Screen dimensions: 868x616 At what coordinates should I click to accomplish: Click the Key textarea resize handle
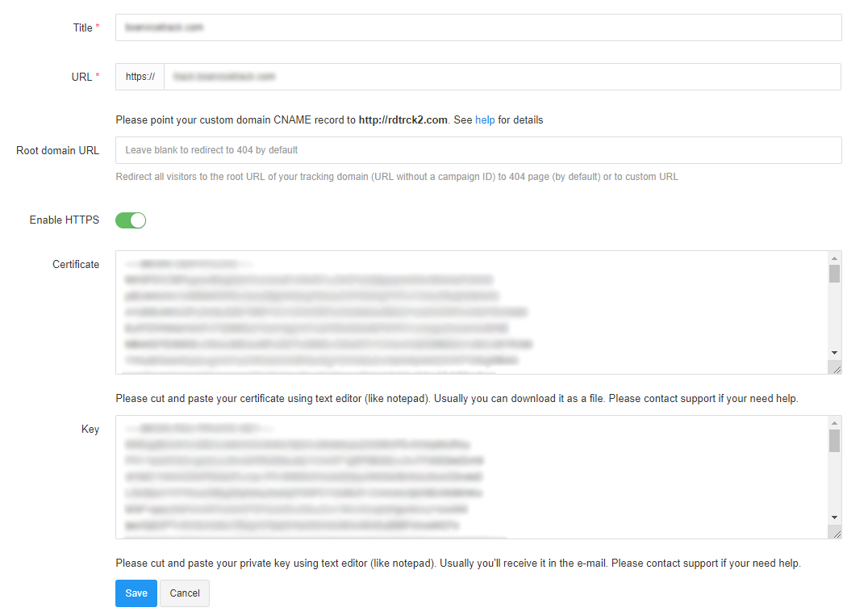click(837, 534)
